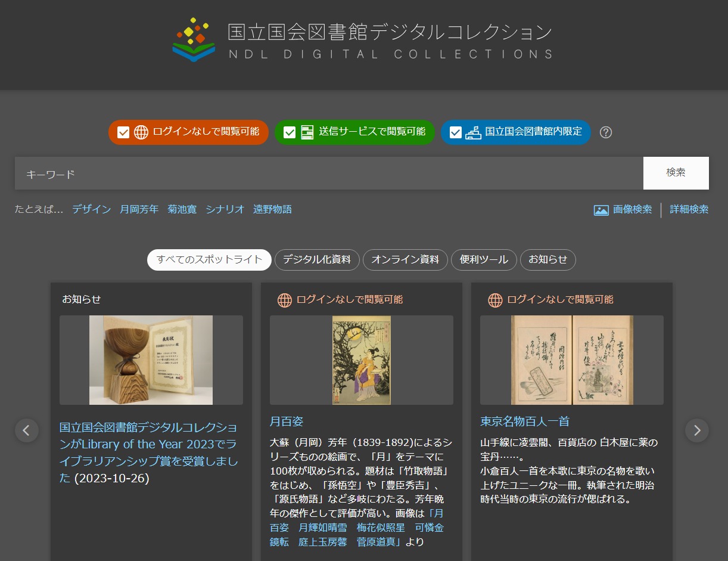
Task: Open the 東京名物百人一首 book thumbnail
Action: (x=572, y=360)
